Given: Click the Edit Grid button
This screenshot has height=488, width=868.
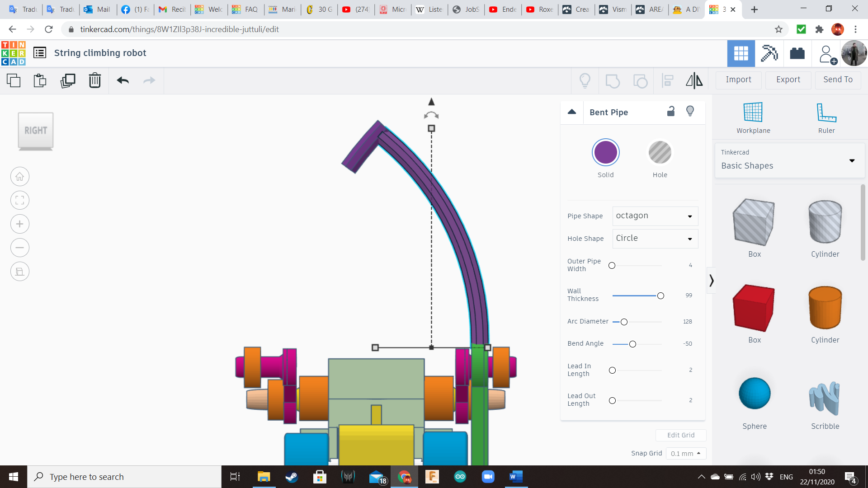Looking at the screenshot, I should pos(681,435).
